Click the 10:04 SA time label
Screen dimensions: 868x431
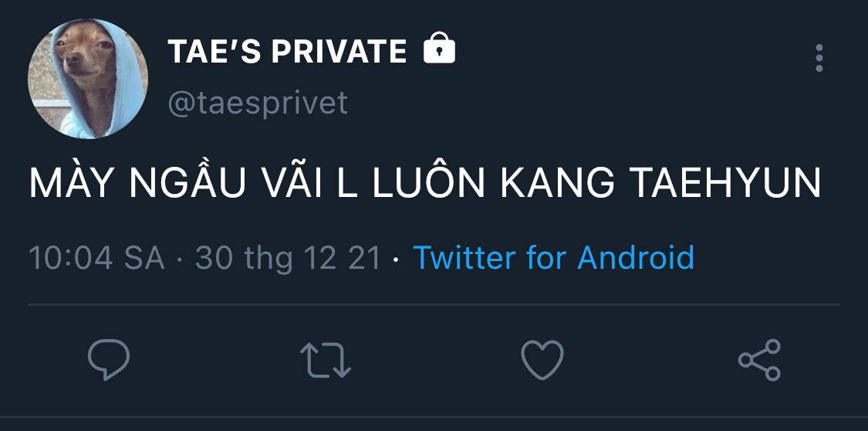[97, 258]
